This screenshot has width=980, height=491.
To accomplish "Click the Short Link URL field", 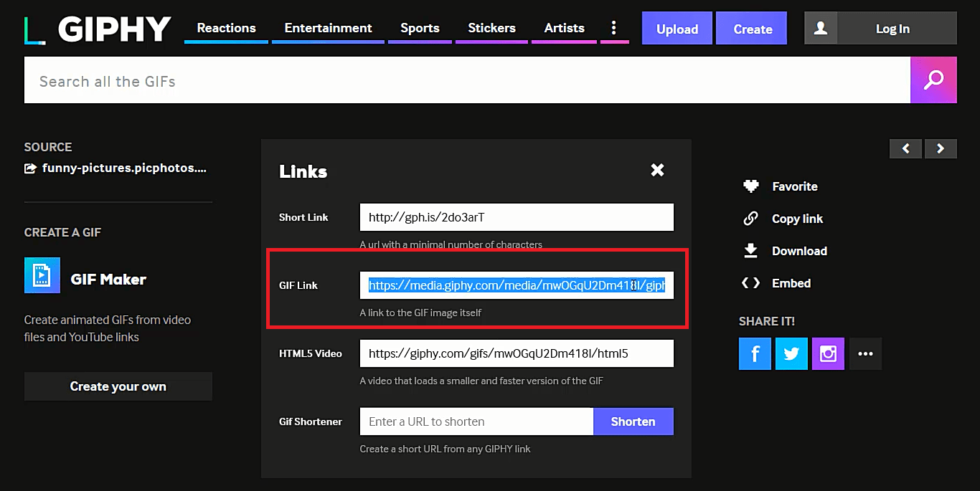I will tap(517, 217).
